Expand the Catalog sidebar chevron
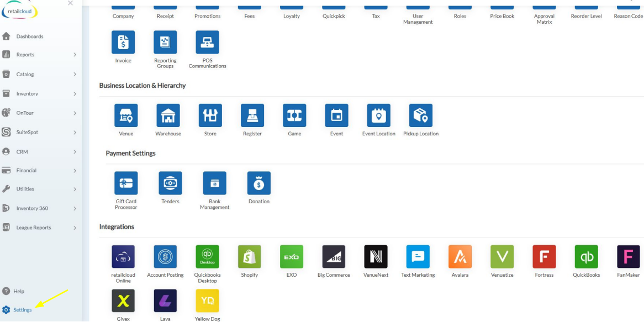 pyautogui.click(x=75, y=75)
